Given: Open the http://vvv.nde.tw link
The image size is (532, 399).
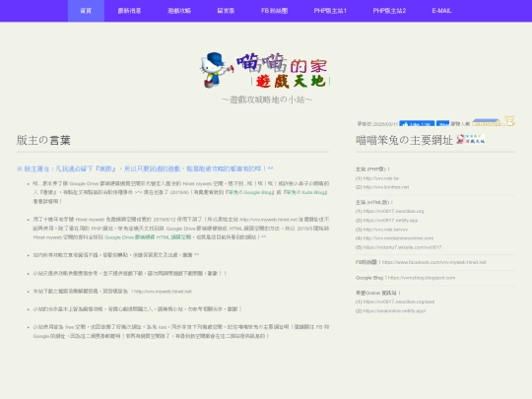Looking at the screenshot, I should (x=380, y=178).
